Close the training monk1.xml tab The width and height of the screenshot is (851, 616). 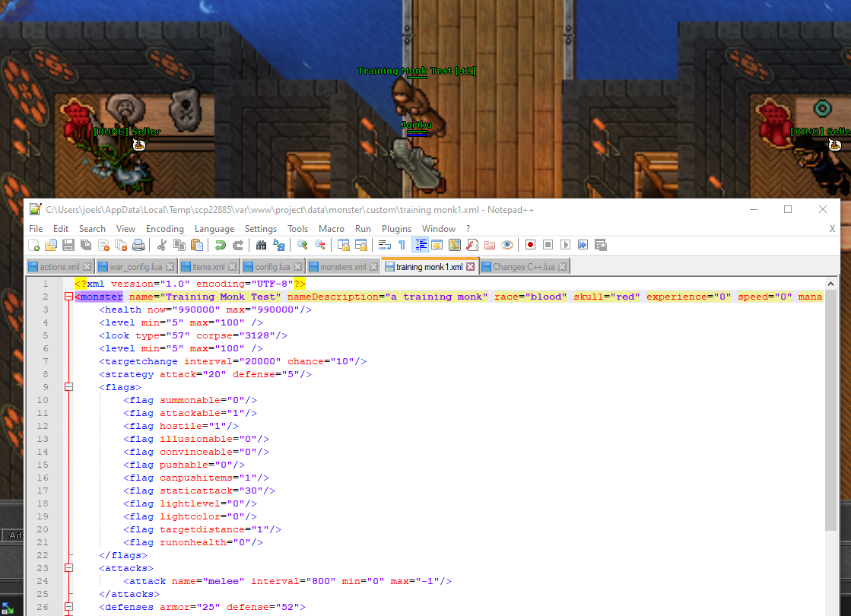(x=471, y=267)
